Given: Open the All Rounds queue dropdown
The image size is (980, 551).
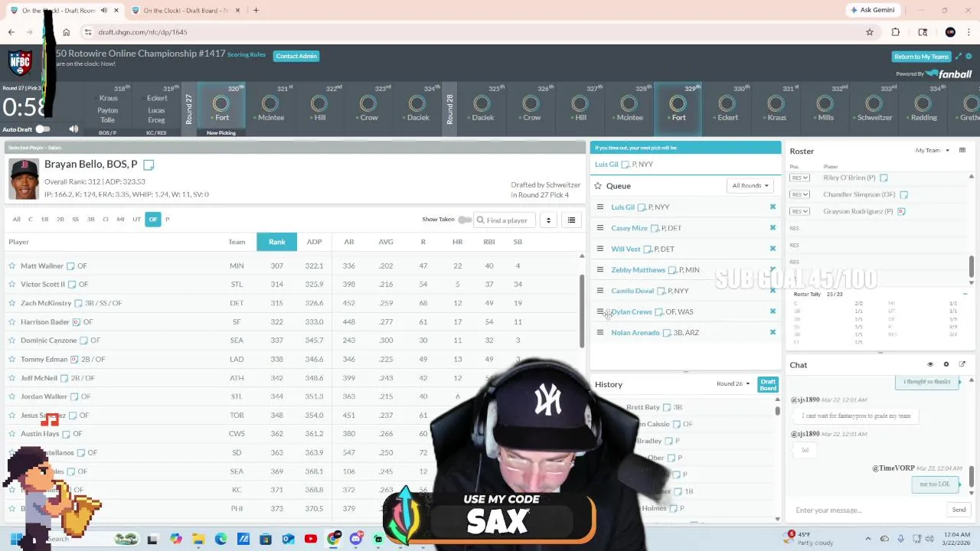Looking at the screenshot, I should click(x=750, y=186).
